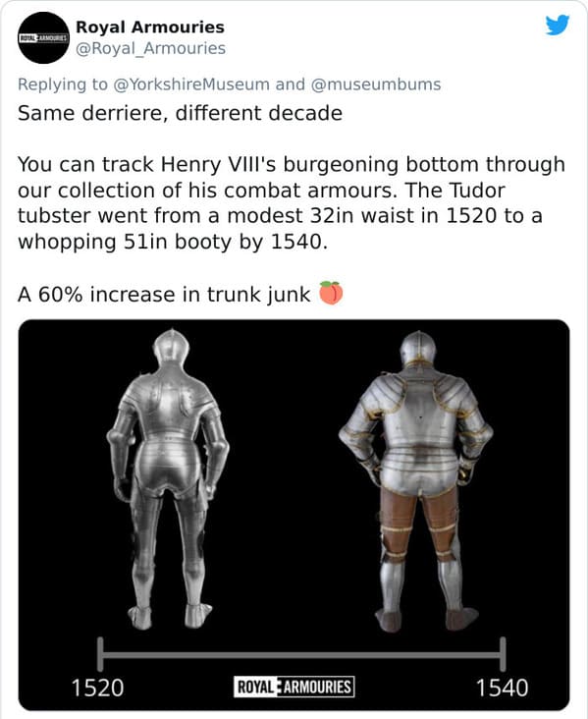Open the @Royal_Armouries handle link

[x=150, y=48]
